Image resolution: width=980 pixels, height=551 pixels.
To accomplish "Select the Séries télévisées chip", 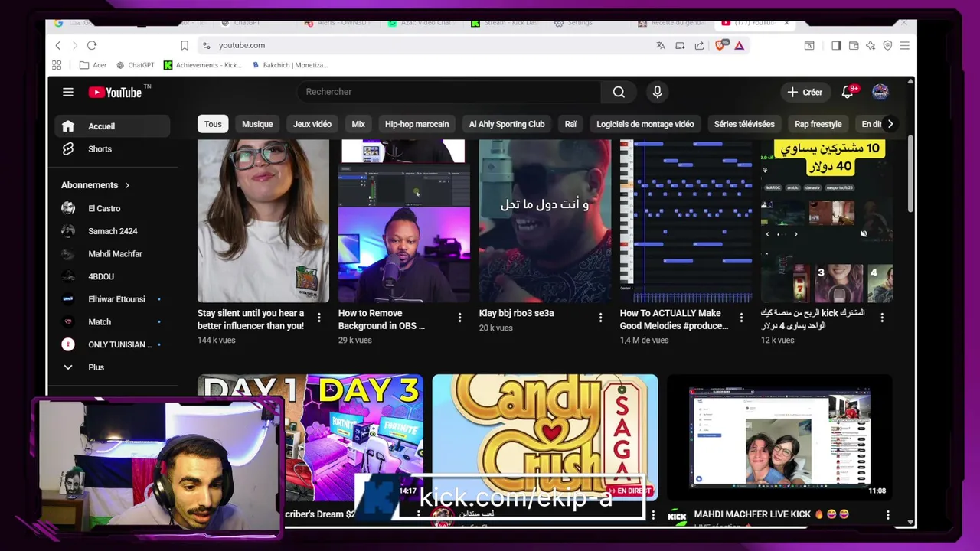I will pos(744,124).
